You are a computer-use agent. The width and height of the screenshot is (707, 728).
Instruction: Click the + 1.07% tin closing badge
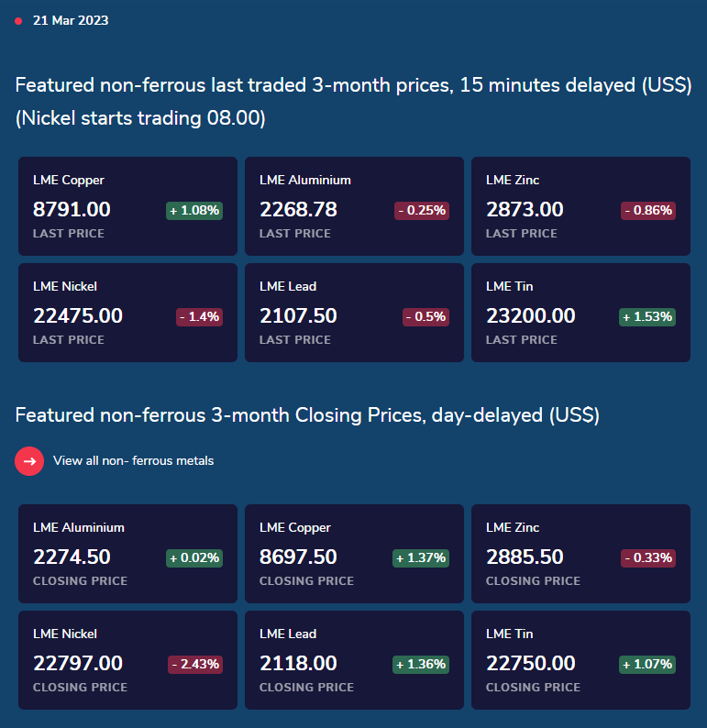click(x=647, y=664)
